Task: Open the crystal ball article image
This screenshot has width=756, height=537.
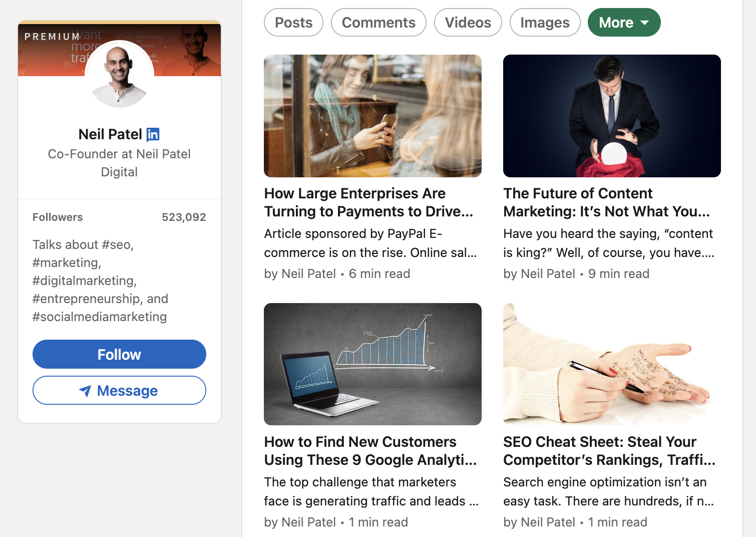Action: coord(612,116)
